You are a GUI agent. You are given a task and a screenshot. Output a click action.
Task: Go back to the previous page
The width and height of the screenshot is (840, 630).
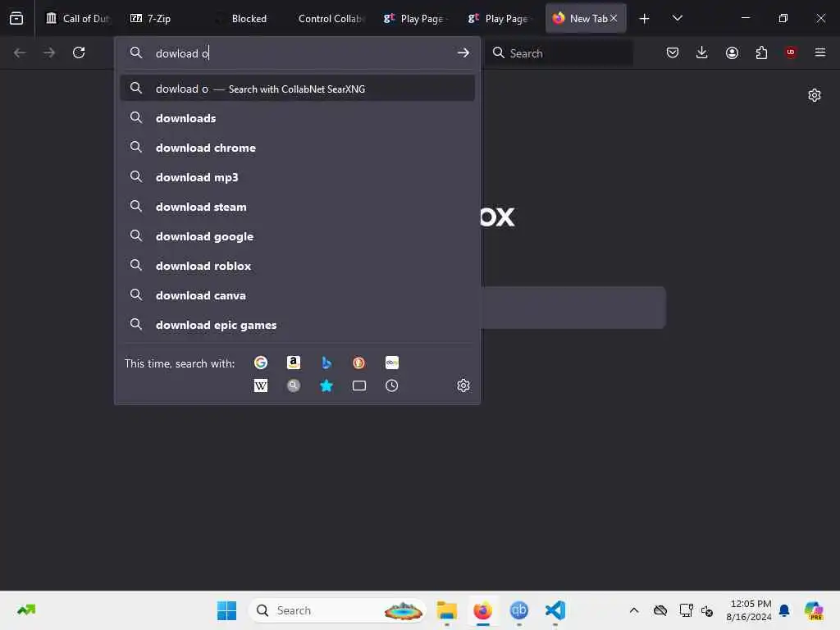tap(20, 52)
